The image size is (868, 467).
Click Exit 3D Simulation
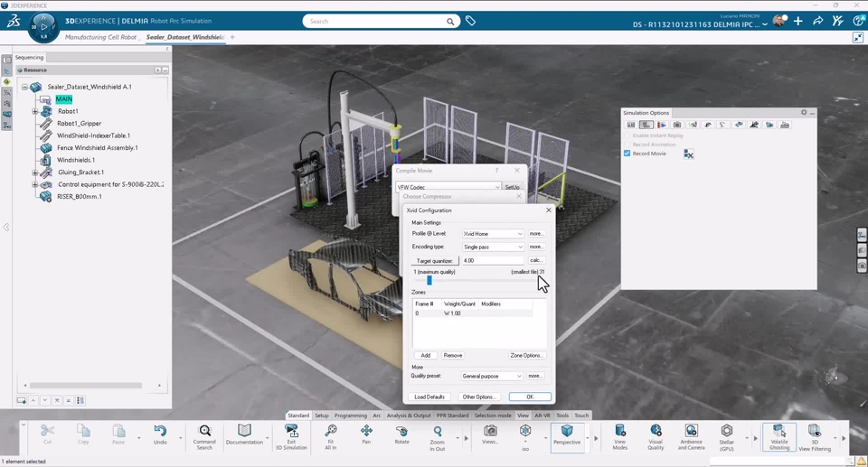291,437
